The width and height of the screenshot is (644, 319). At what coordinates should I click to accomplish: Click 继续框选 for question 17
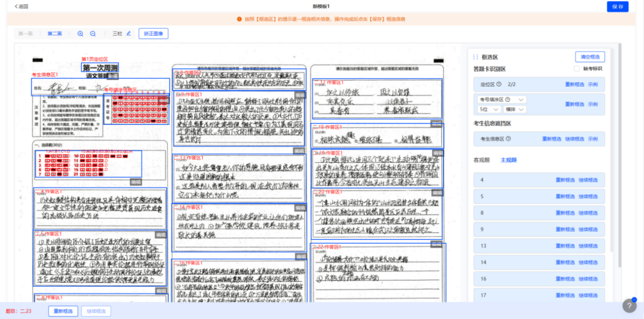coord(588,295)
